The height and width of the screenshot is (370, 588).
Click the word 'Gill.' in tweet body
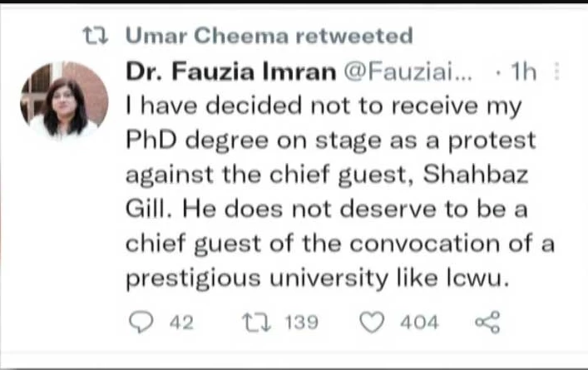point(147,210)
